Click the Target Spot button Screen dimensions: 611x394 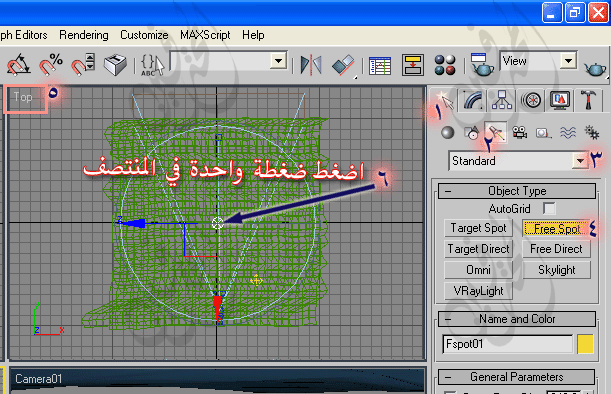(x=479, y=228)
